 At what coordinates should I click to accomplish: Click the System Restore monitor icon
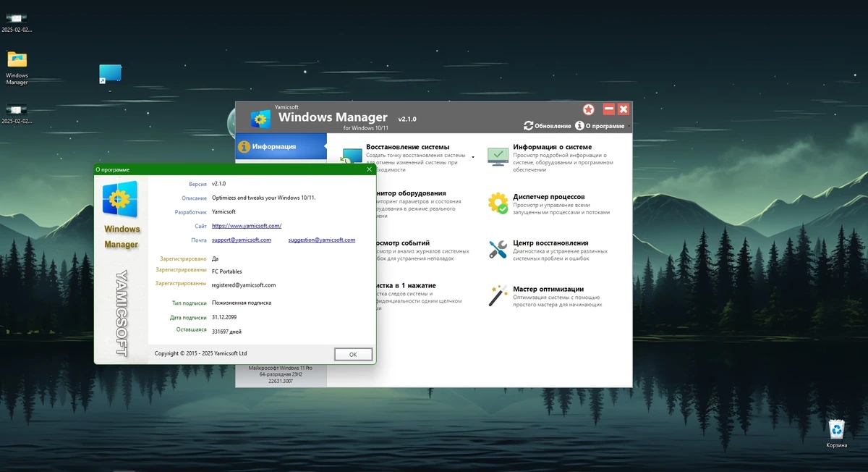pyautogui.click(x=352, y=156)
